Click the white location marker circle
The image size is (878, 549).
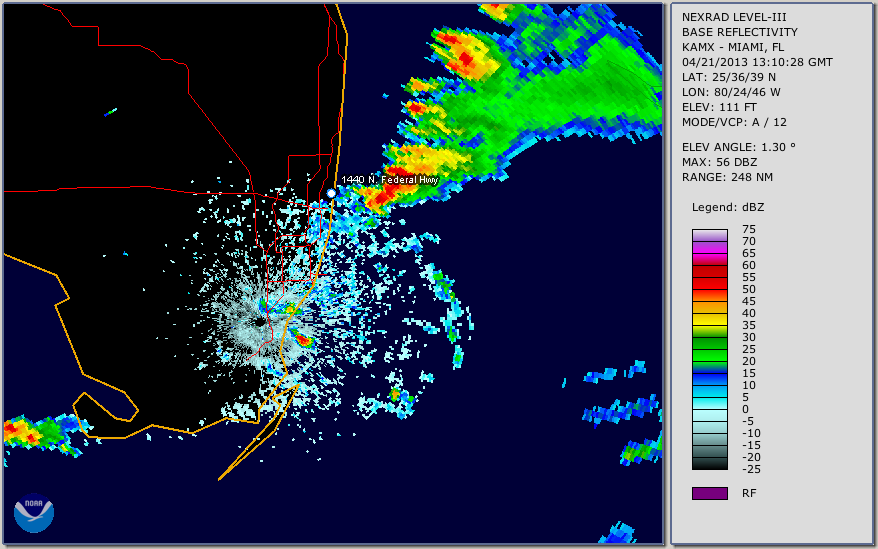click(331, 193)
